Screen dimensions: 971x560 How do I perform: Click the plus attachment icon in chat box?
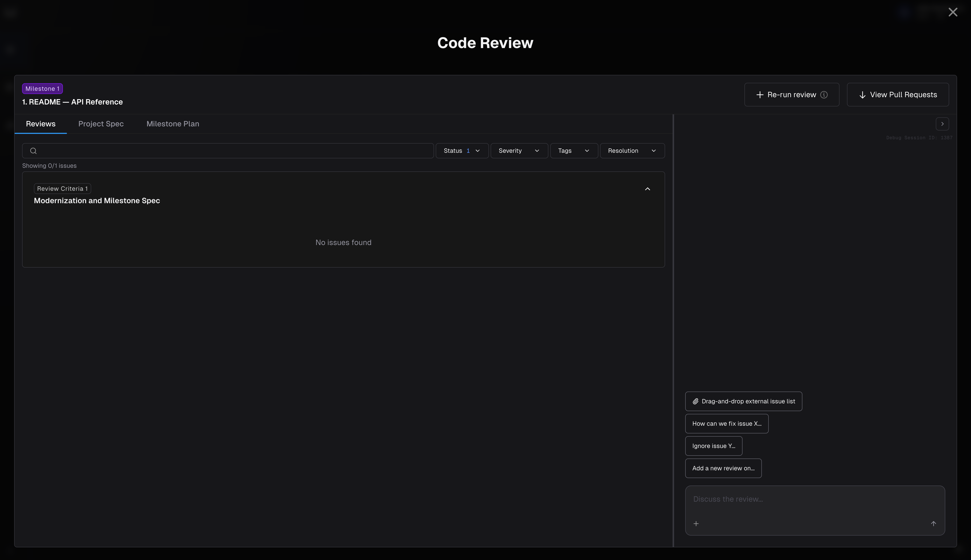tap(696, 524)
